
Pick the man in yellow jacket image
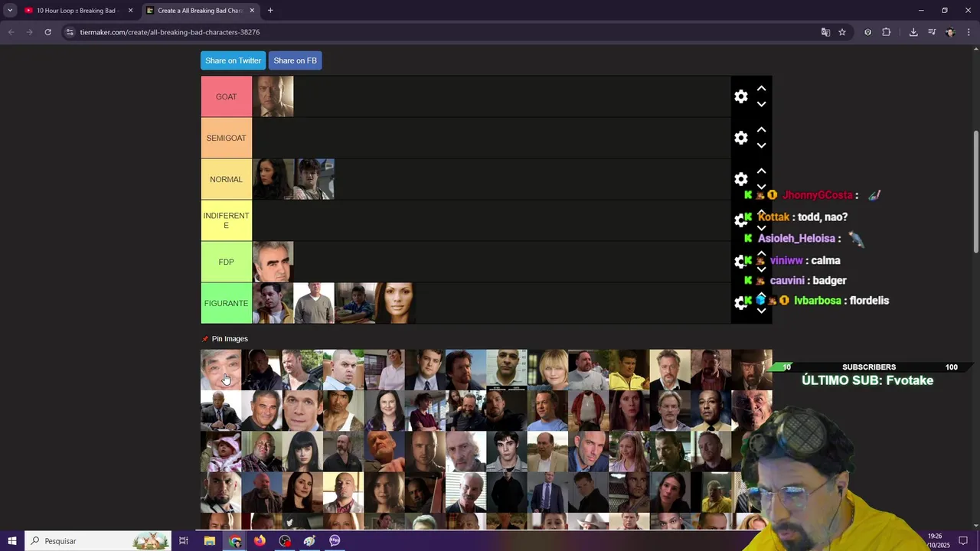pos(629,370)
